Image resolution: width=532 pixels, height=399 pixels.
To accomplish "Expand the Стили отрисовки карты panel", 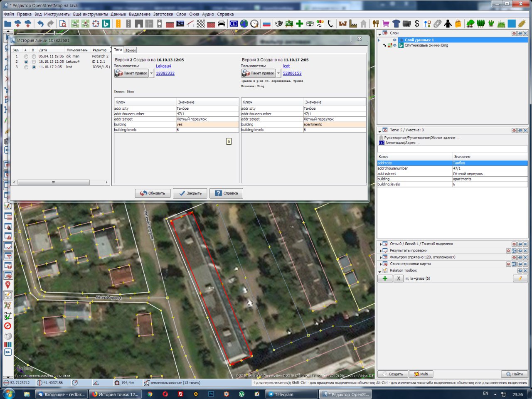I will 380,264.
